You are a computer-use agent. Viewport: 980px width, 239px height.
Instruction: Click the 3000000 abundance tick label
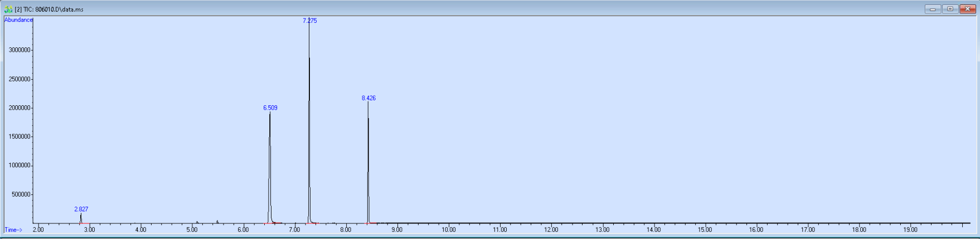coord(20,50)
